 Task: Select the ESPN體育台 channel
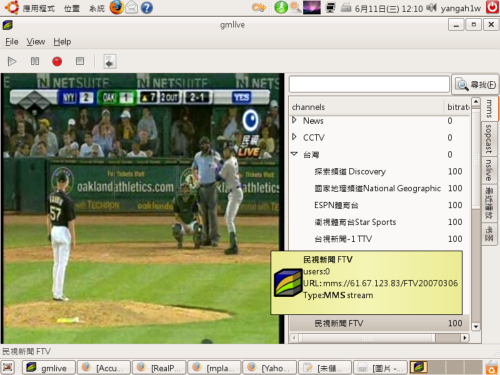pos(380,205)
